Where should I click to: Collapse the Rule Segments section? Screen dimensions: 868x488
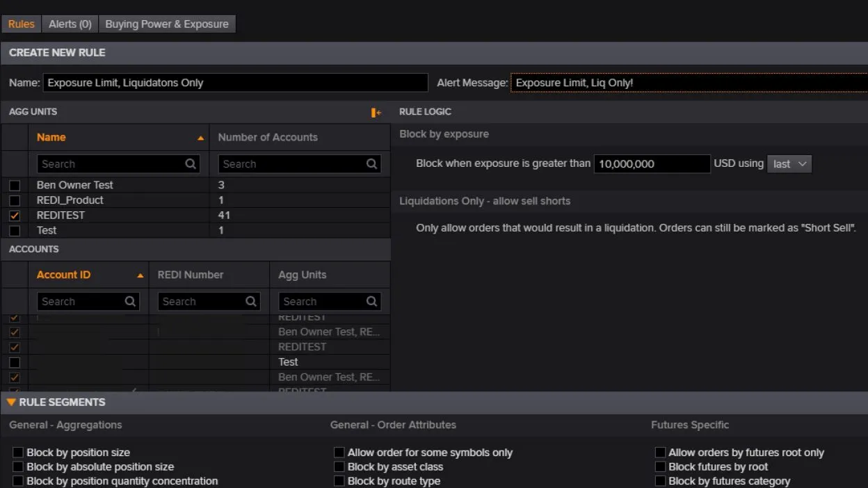point(11,402)
